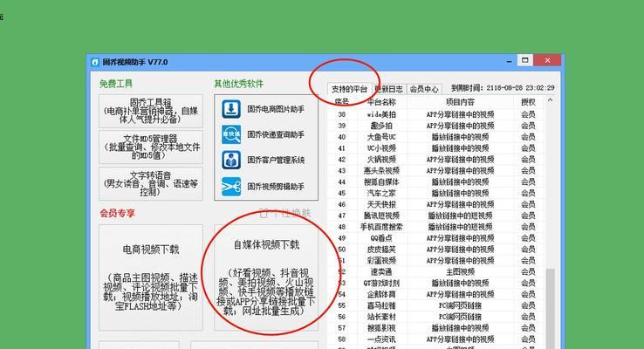The image size is (644, 349).
Task: Select the 企鹅体育 platform row
Action: [x=436, y=294]
